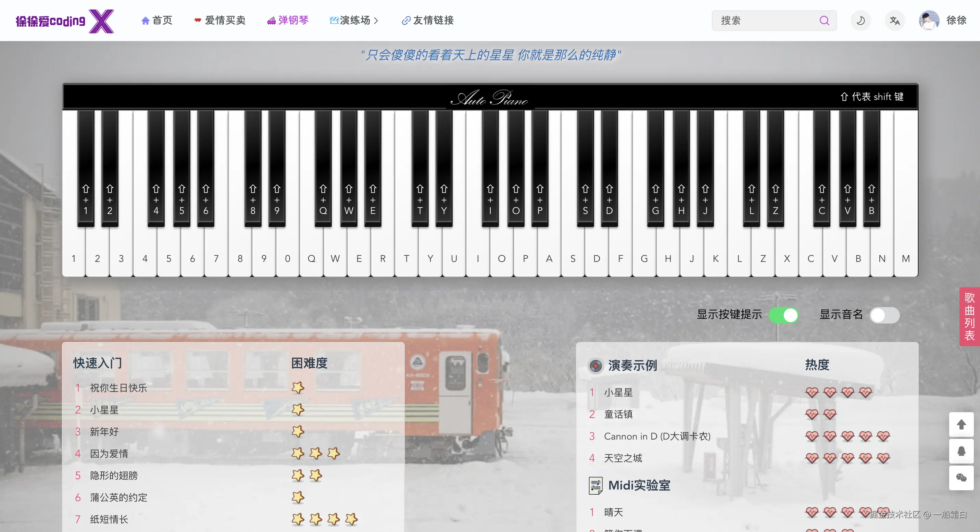This screenshot has height=532, width=980.
Task: Click the language translate icon
Action: (895, 21)
